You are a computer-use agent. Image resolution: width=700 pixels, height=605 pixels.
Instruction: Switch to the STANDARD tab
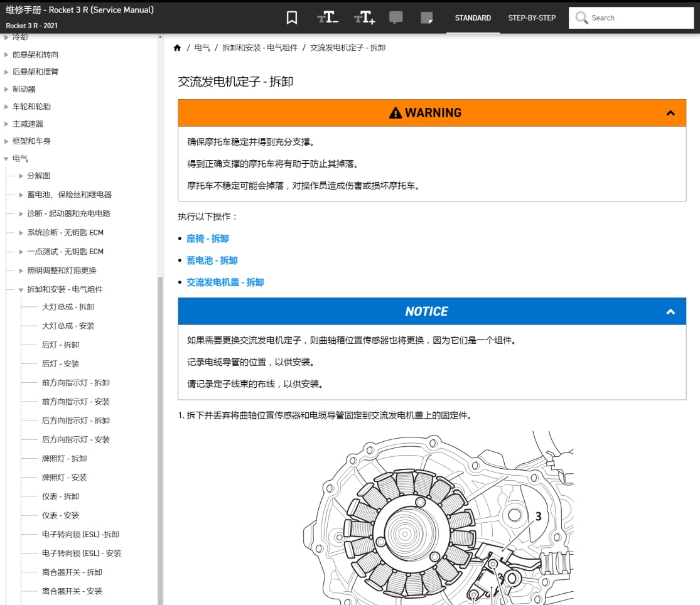pyautogui.click(x=473, y=18)
